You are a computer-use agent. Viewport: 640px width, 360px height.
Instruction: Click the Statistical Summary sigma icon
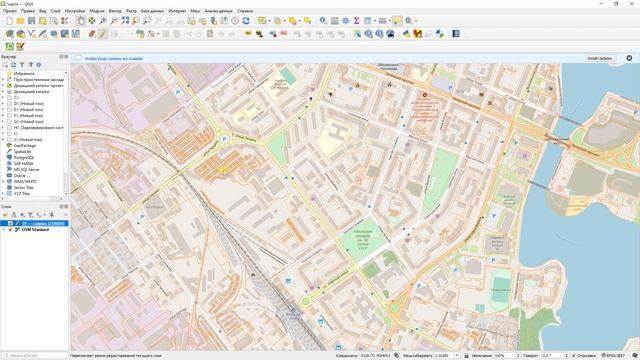(356, 21)
